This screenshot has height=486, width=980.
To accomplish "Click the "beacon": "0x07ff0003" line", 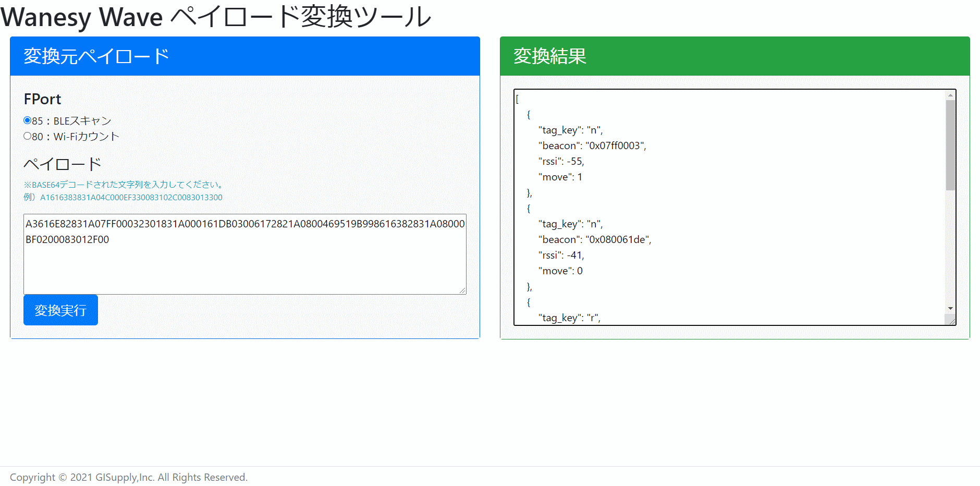I will pyautogui.click(x=592, y=145).
